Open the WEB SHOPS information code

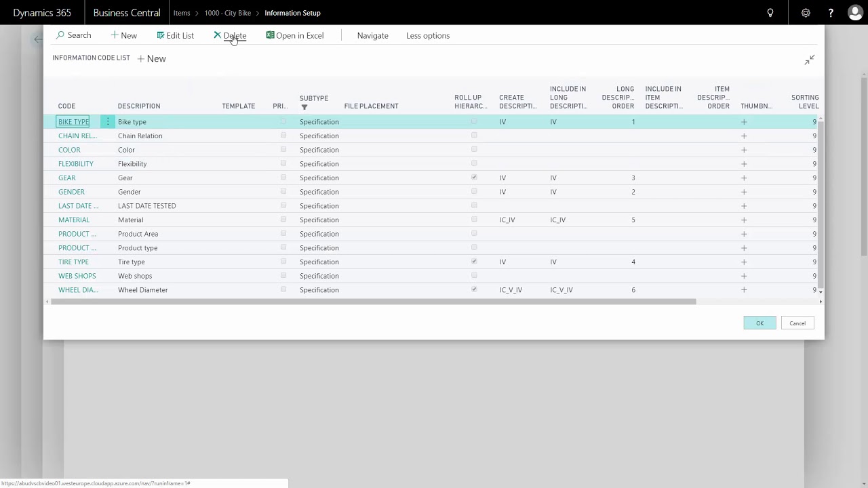77,277
